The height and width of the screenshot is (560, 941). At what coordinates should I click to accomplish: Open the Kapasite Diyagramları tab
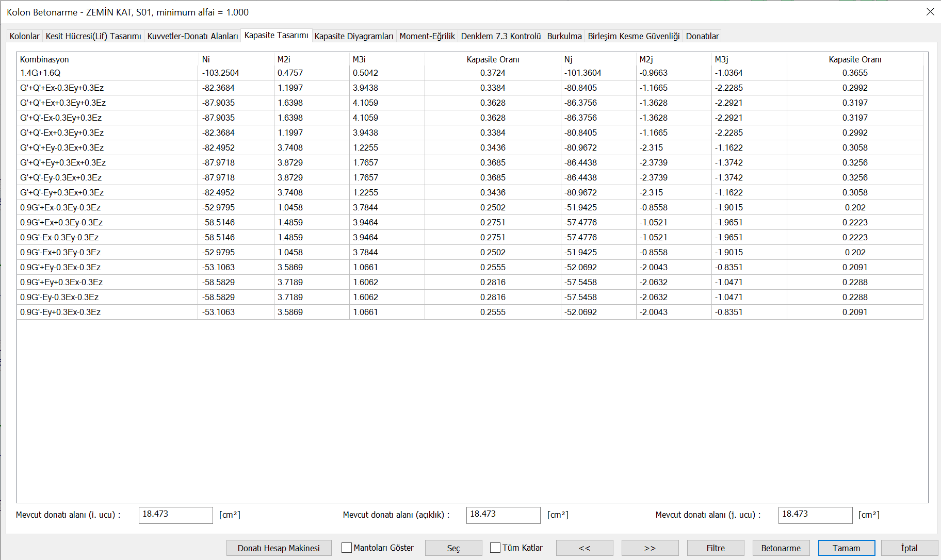(353, 36)
